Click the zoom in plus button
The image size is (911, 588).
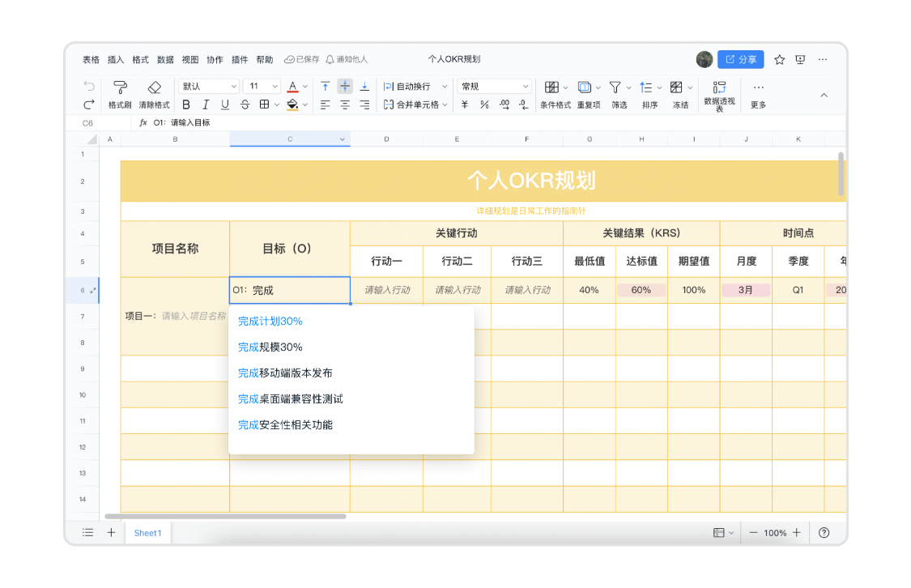point(797,533)
